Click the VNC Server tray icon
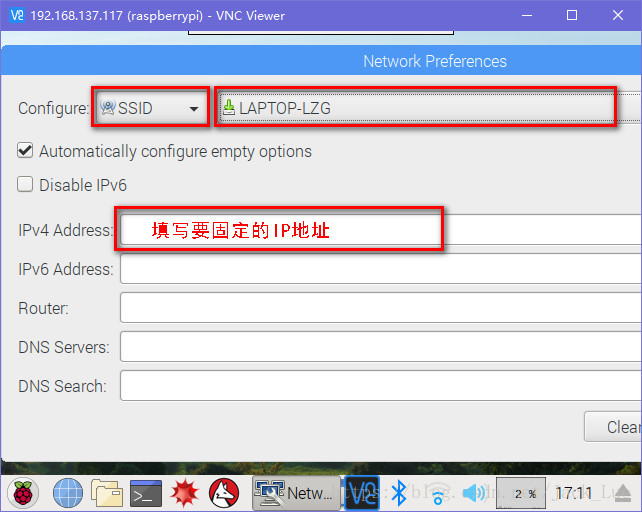642x512 pixels. [362, 493]
